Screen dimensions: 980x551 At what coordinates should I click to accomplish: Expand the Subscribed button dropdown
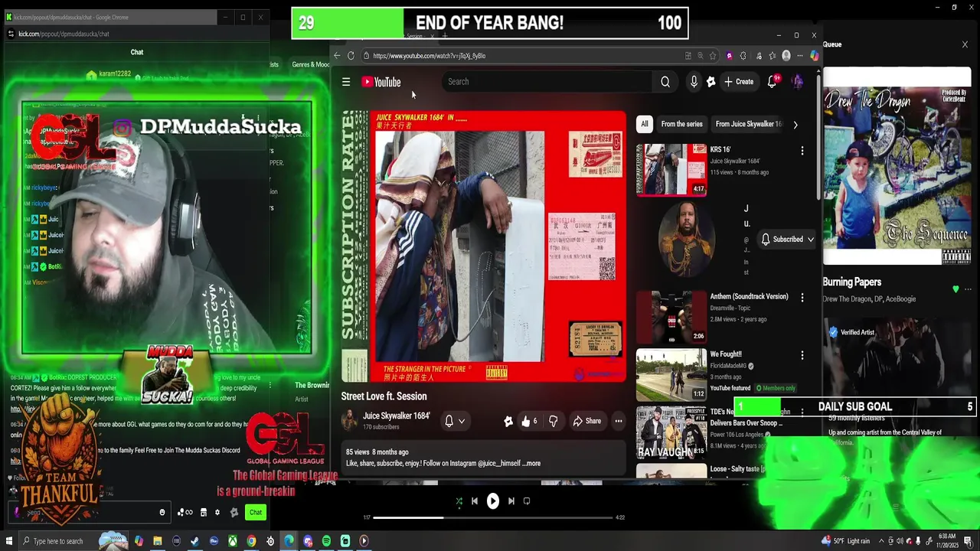point(787,240)
